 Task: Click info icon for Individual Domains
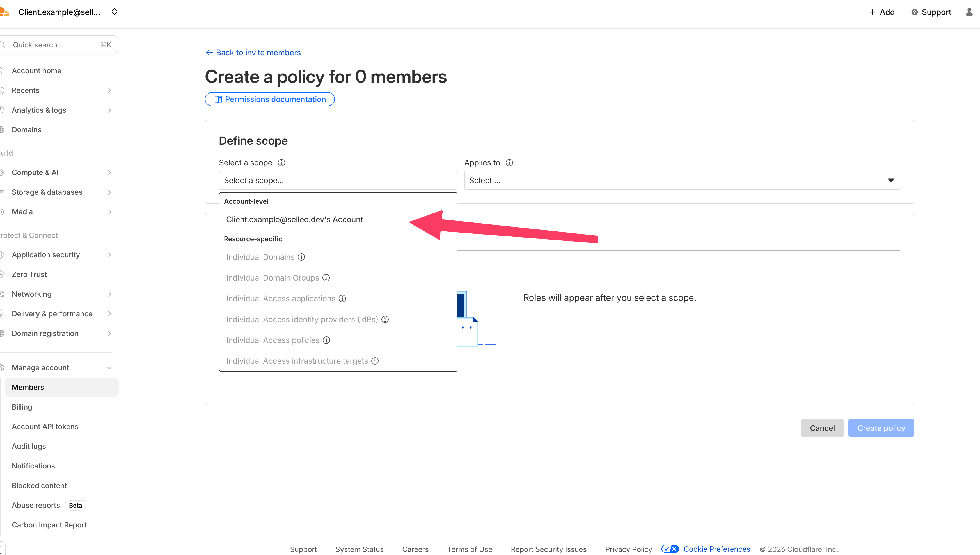click(301, 257)
